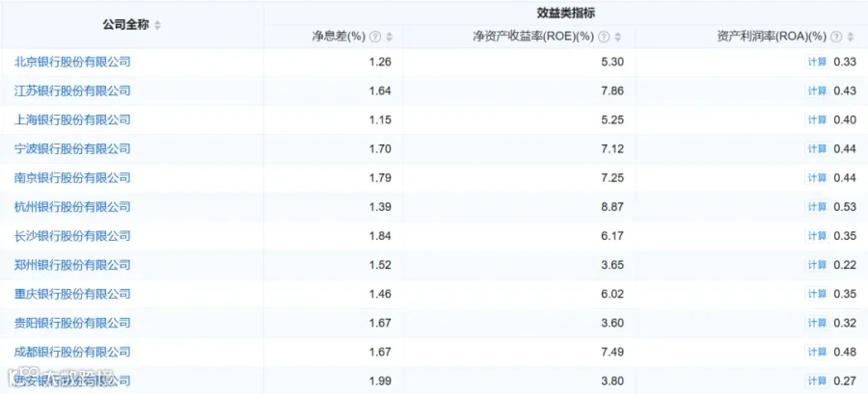Select ROA value 0.43 for 江苏银行

(x=845, y=91)
